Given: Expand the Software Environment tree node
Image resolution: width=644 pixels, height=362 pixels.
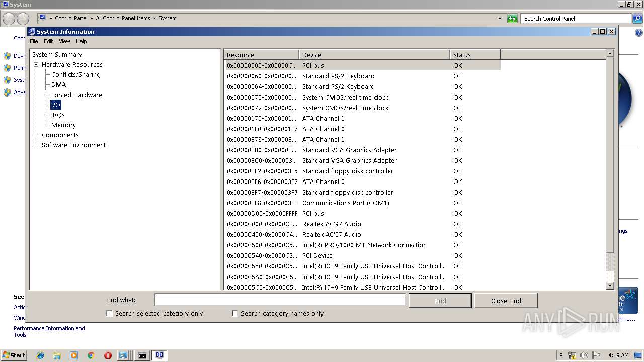Looking at the screenshot, I should pyautogui.click(x=36, y=145).
